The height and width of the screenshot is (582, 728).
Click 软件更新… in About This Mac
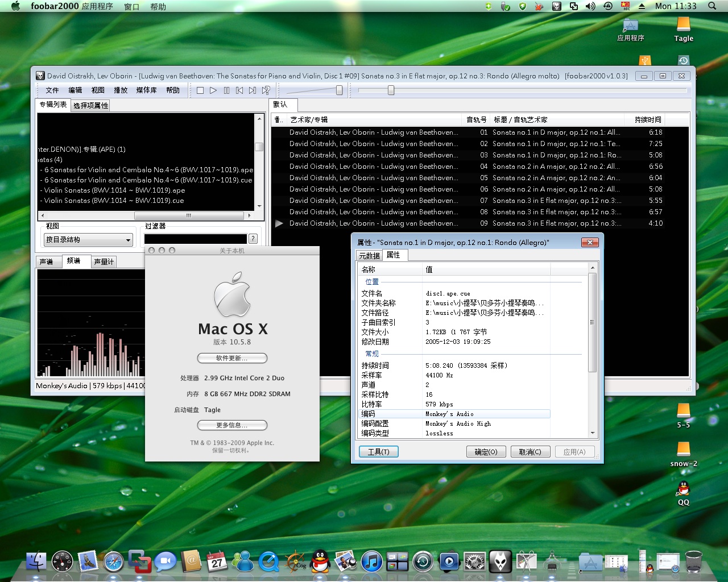pos(232,358)
